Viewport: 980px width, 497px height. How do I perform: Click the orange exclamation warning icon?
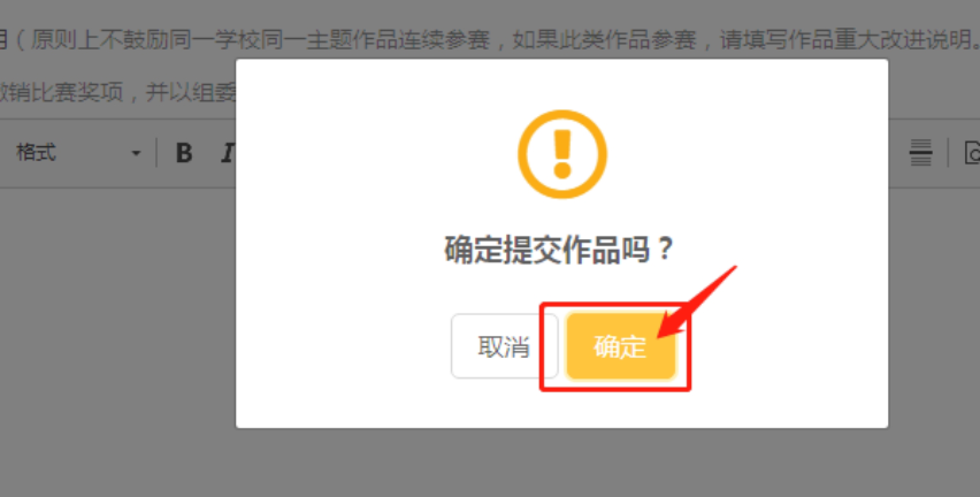562,154
